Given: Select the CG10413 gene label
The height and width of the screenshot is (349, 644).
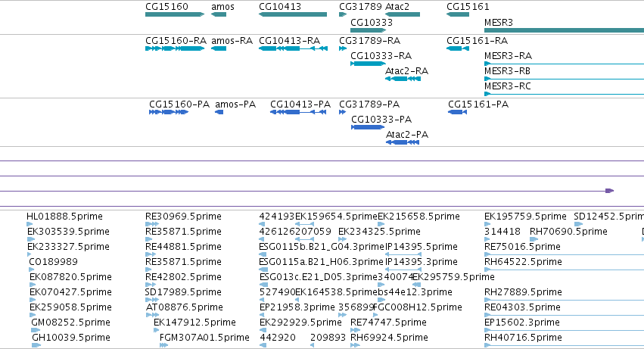Looking at the screenshot, I should [x=280, y=7].
